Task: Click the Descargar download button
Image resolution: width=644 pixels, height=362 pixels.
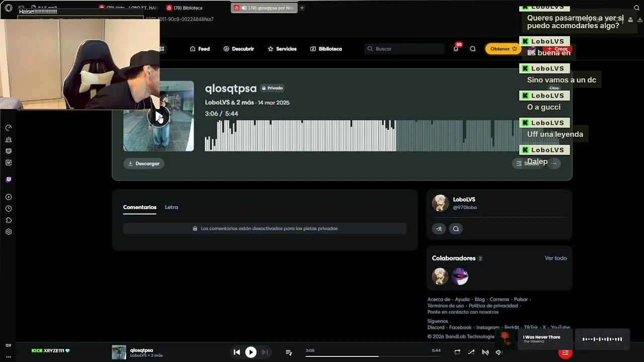Action: 144,163
